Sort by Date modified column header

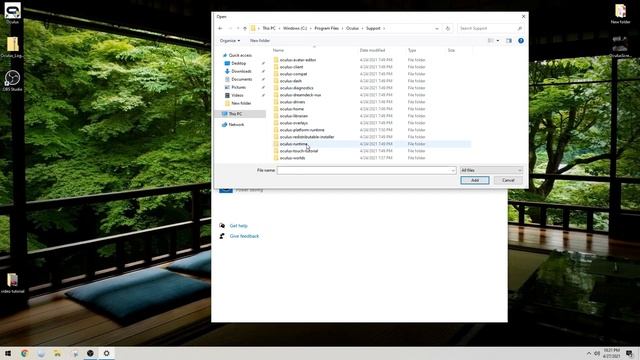[x=372, y=50]
